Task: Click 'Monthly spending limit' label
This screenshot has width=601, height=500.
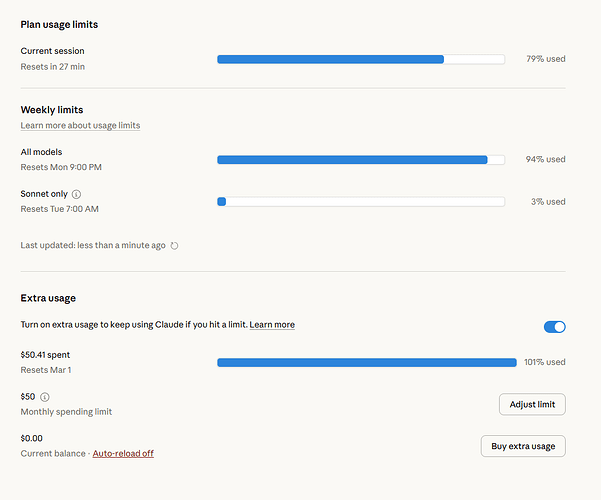Action: pyautogui.click(x=66, y=411)
